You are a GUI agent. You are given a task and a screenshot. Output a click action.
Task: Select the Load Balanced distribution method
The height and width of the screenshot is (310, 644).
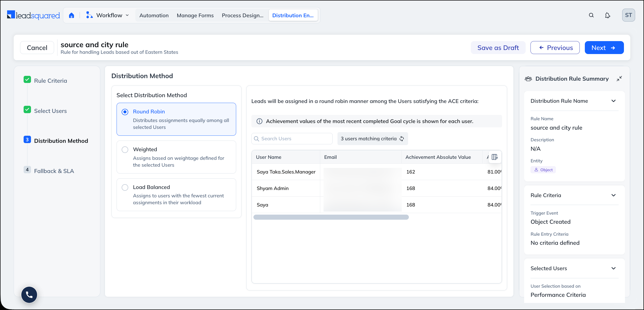176,195
